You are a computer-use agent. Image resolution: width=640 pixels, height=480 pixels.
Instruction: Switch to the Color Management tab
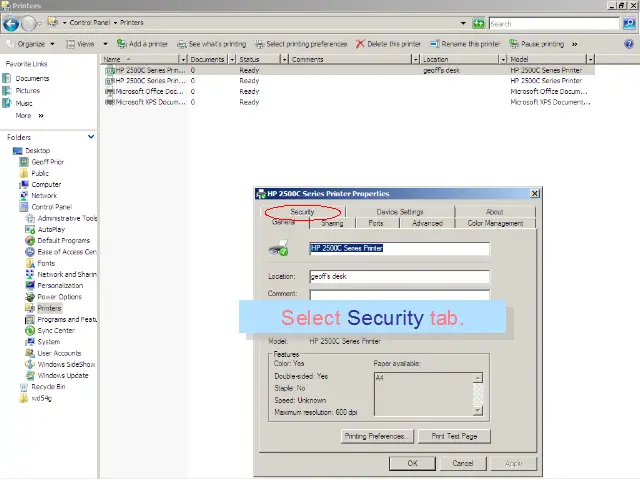(x=495, y=223)
